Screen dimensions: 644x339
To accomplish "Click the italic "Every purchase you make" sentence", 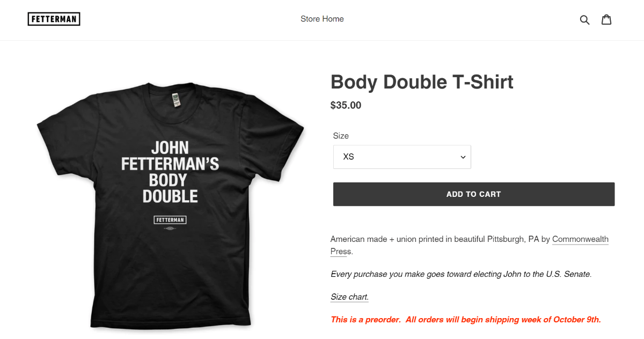I will [x=460, y=274].
